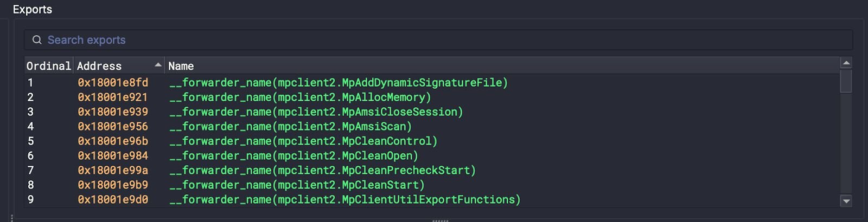Click the Name column header

click(x=181, y=66)
